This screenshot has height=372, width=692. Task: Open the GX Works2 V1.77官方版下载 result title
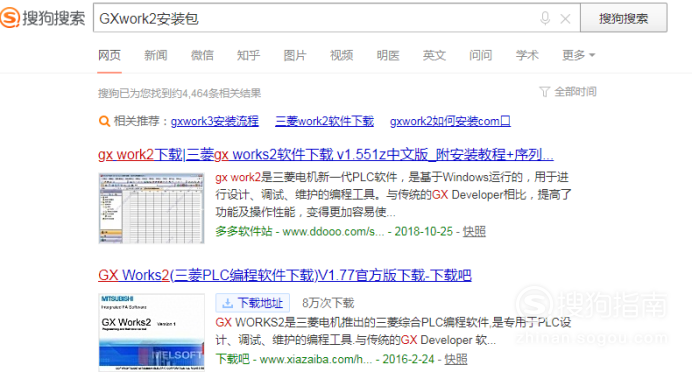pos(285,275)
